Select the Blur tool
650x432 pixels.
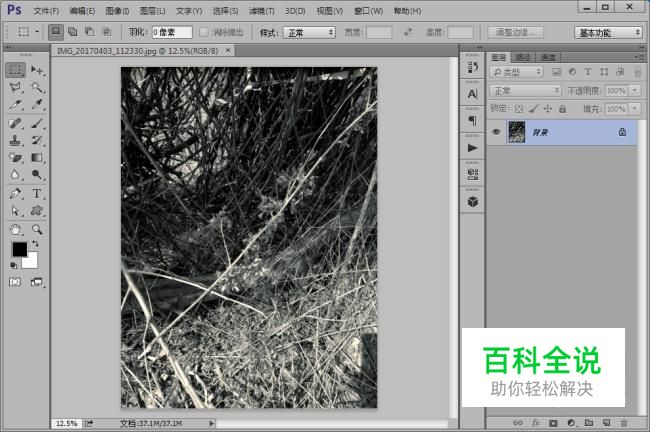point(15,175)
